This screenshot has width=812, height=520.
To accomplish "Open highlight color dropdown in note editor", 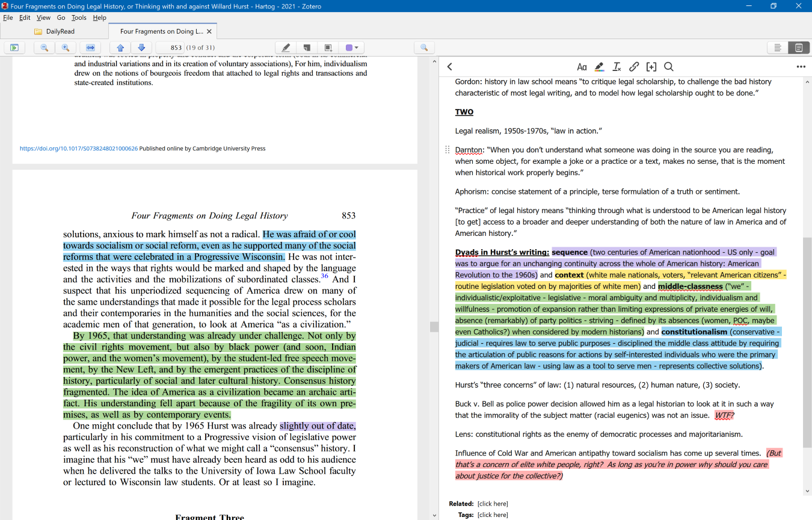I will [599, 67].
